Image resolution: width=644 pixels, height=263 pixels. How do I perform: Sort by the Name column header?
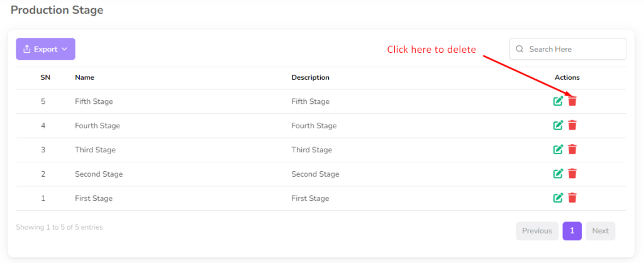pos(85,77)
